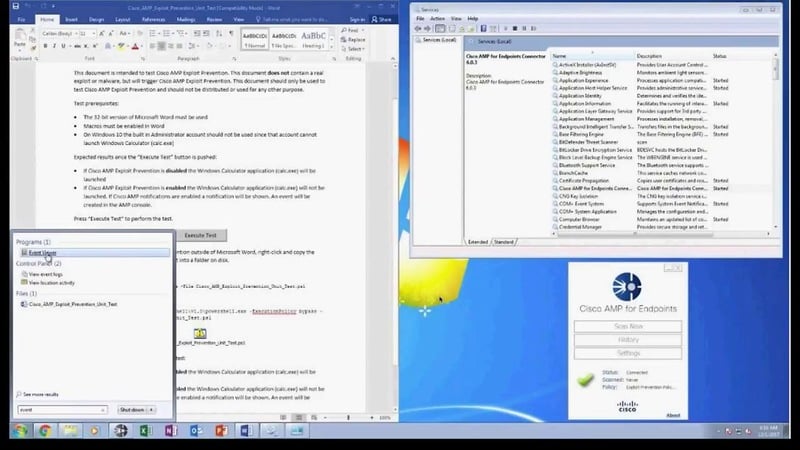Screen dimensions: 800x450
Task: Click History in Cisco AMP window
Action: (628, 340)
